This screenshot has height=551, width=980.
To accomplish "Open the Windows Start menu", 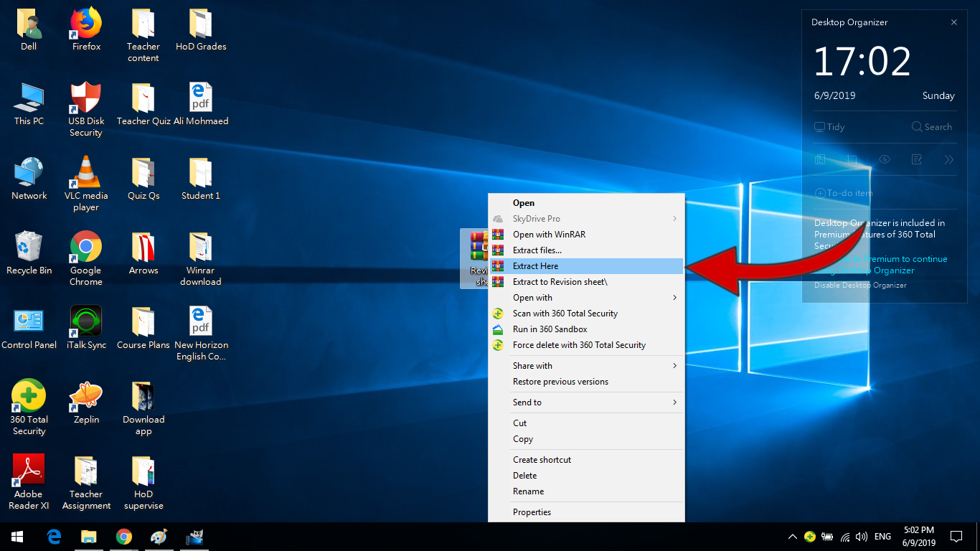I will coord(17,537).
